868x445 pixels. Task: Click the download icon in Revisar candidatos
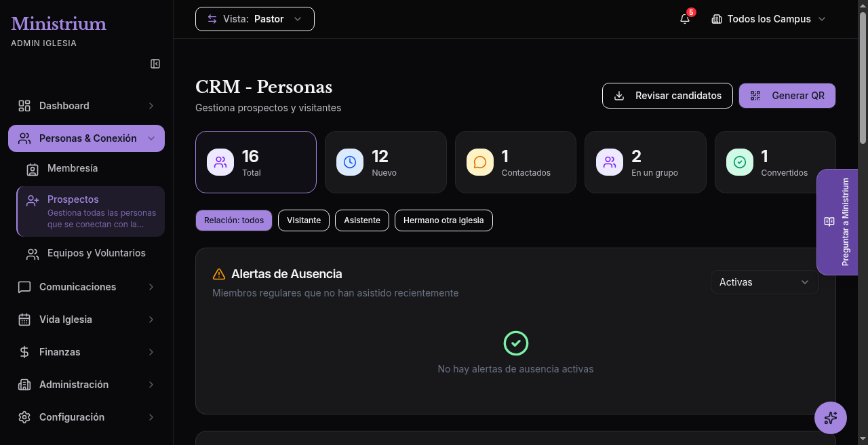coord(619,96)
